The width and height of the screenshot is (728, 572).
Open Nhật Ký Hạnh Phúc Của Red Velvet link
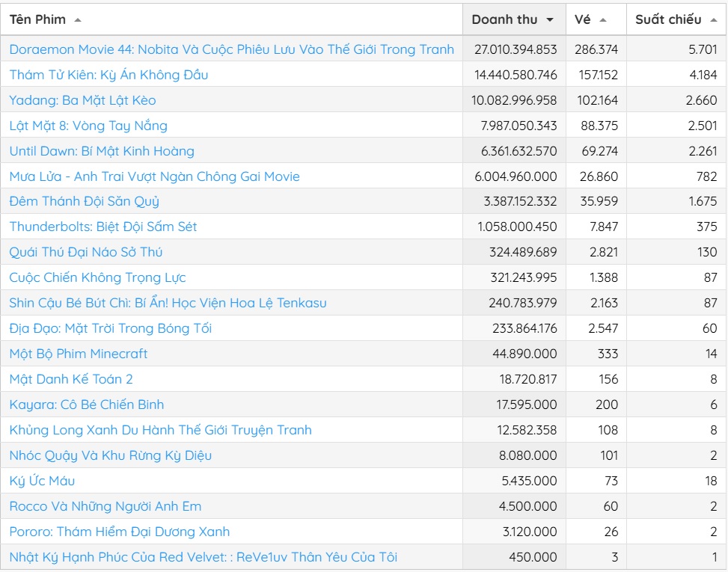pyautogui.click(x=204, y=557)
